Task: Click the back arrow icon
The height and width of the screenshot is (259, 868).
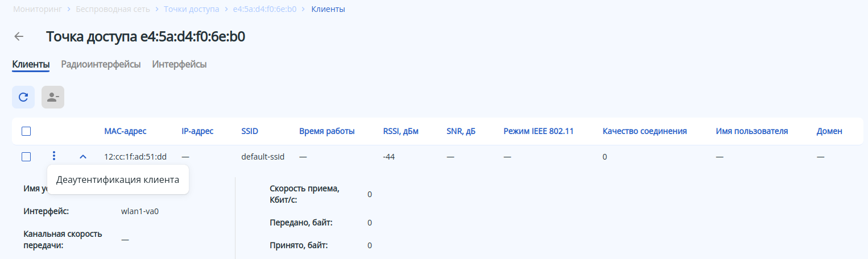Action: tap(19, 37)
